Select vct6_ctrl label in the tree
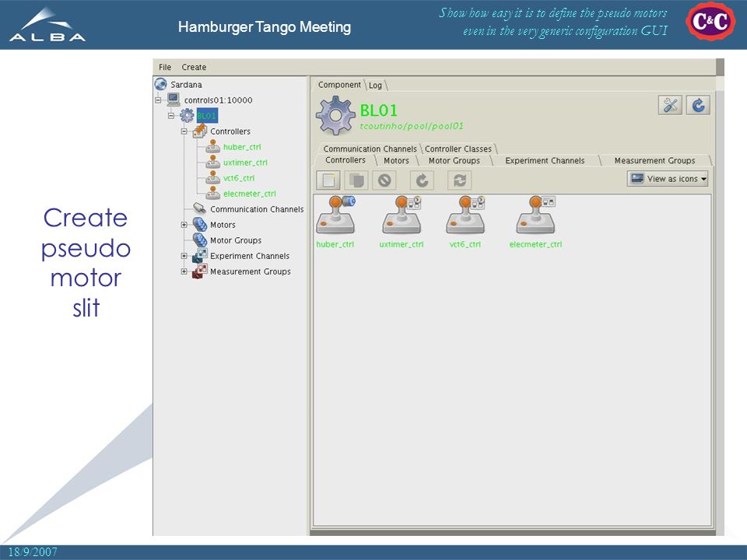 [x=239, y=178]
